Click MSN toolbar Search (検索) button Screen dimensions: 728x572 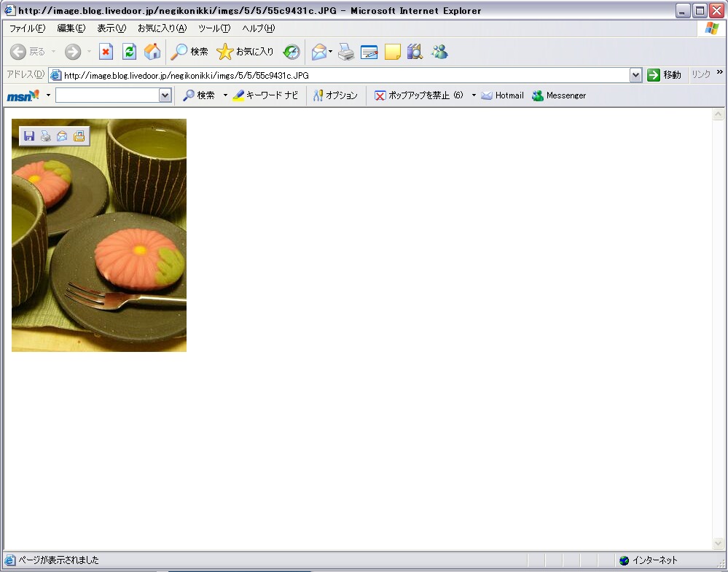click(x=199, y=95)
